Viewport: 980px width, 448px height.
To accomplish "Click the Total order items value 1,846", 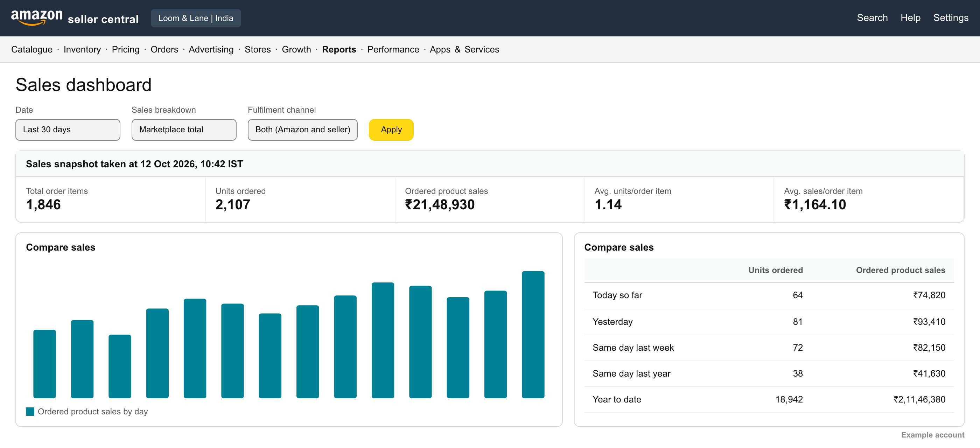I will pos(43,205).
